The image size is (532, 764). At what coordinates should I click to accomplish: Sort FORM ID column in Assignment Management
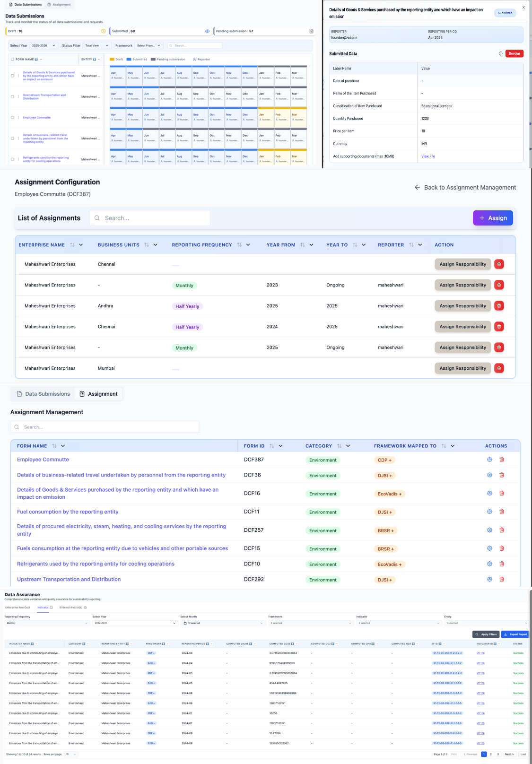[272, 446]
